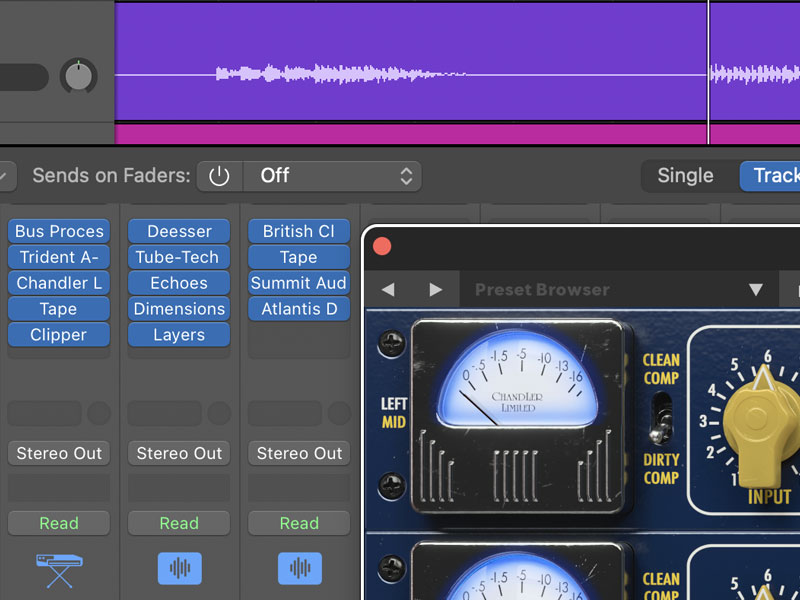Open the Deesser plugin slot
Screen dimensions: 800x600
[179, 231]
